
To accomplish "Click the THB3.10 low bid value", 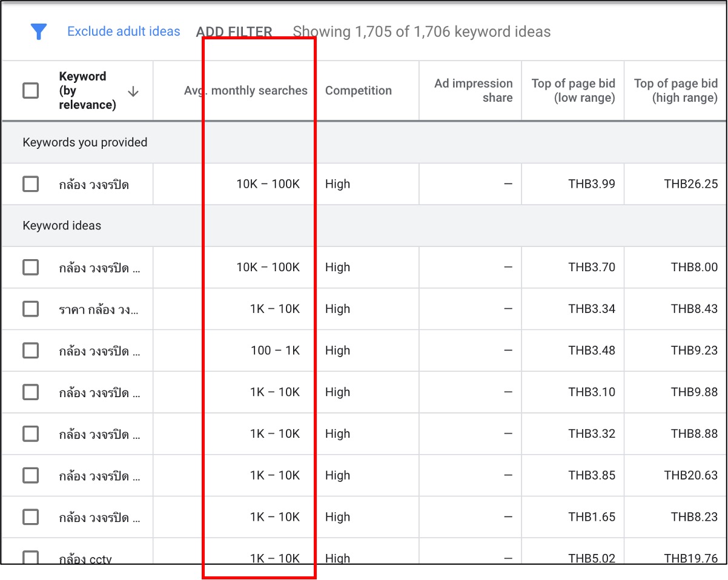I will click(x=592, y=392).
